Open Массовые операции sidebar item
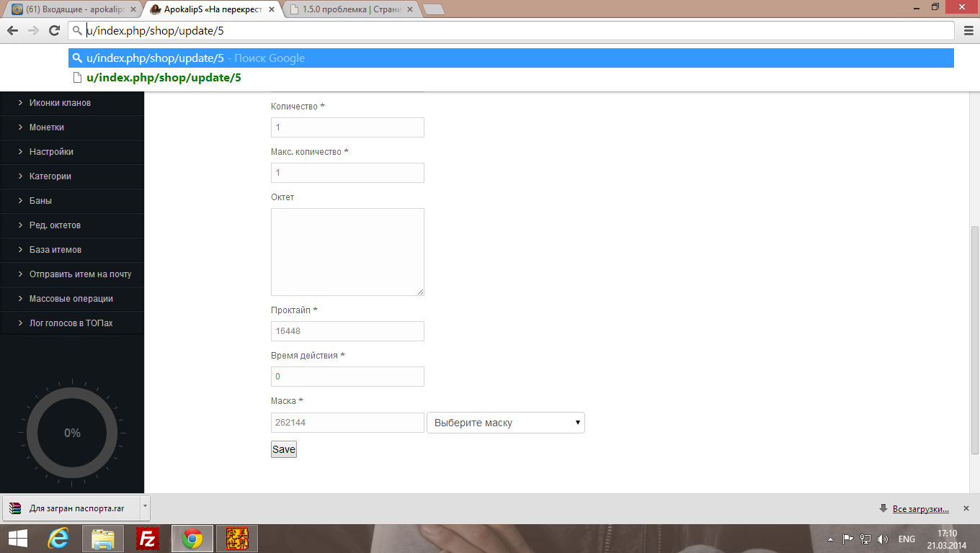 tap(72, 299)
